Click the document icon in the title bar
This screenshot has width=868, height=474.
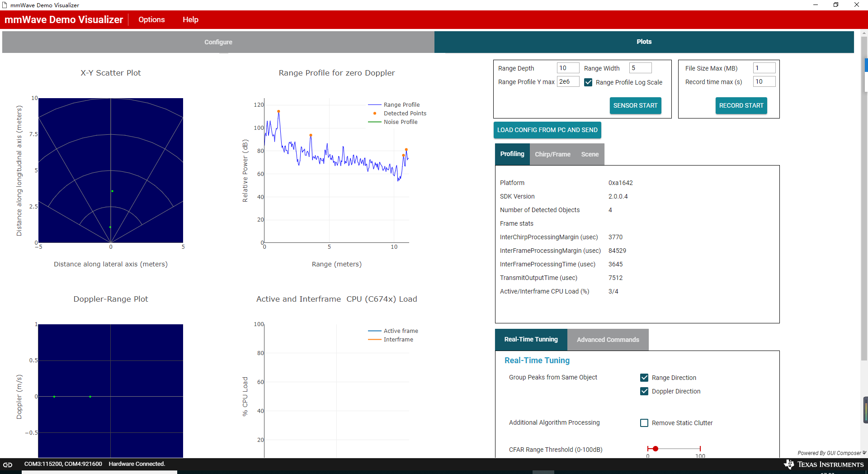(x=5, y=5)
